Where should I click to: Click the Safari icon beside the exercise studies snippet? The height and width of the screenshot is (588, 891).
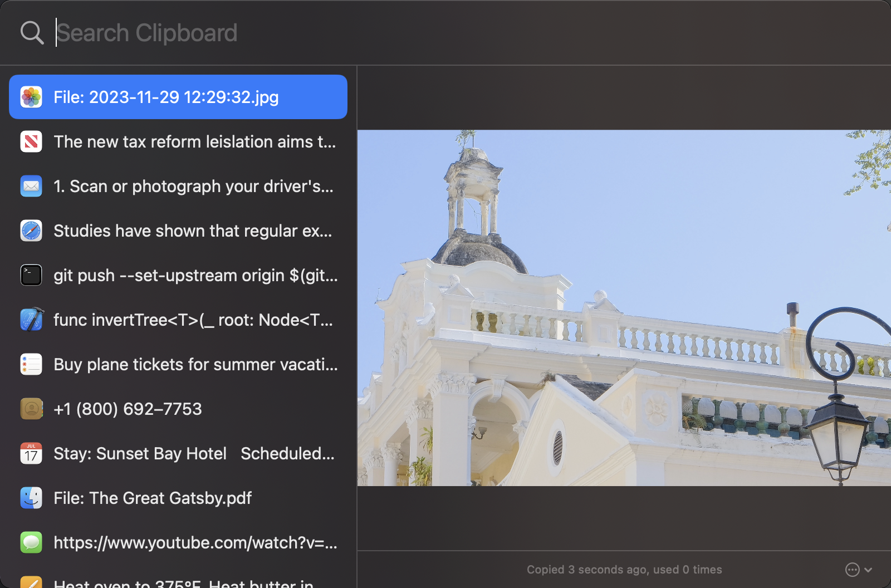coord(31,231)
